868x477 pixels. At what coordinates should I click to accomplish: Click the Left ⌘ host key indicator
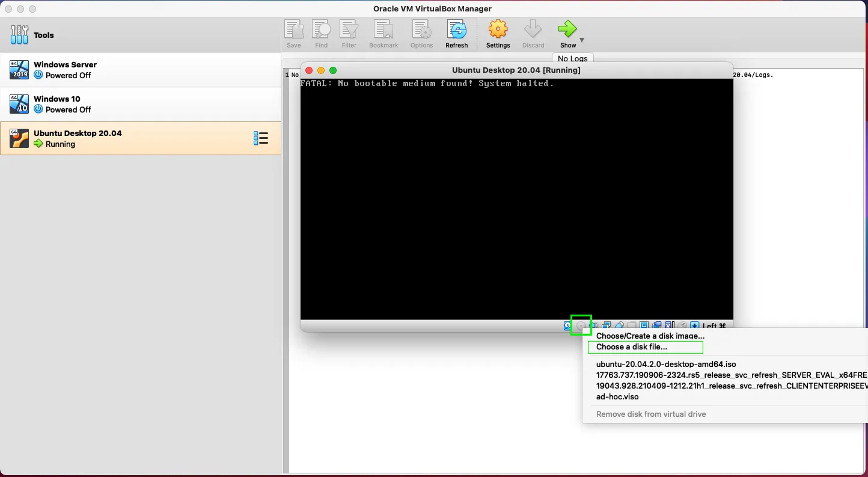(x=715, y=326)
